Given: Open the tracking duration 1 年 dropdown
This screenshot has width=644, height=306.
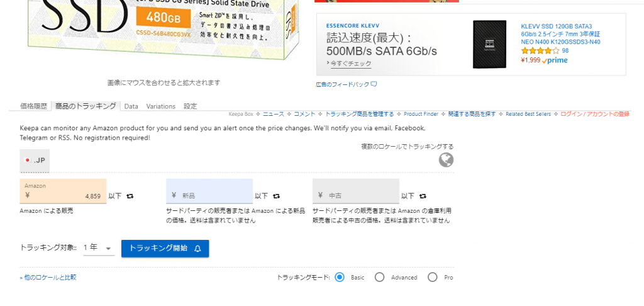Looking at the screenshot, I should (x=99, y=248).
